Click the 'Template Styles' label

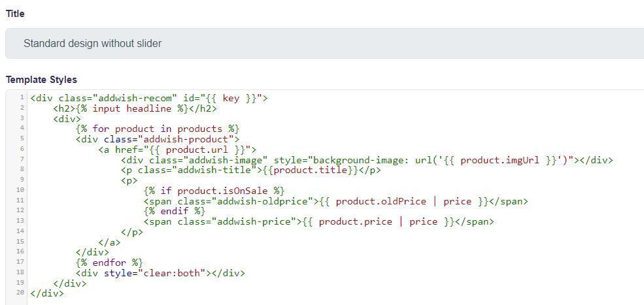point(41,80)
